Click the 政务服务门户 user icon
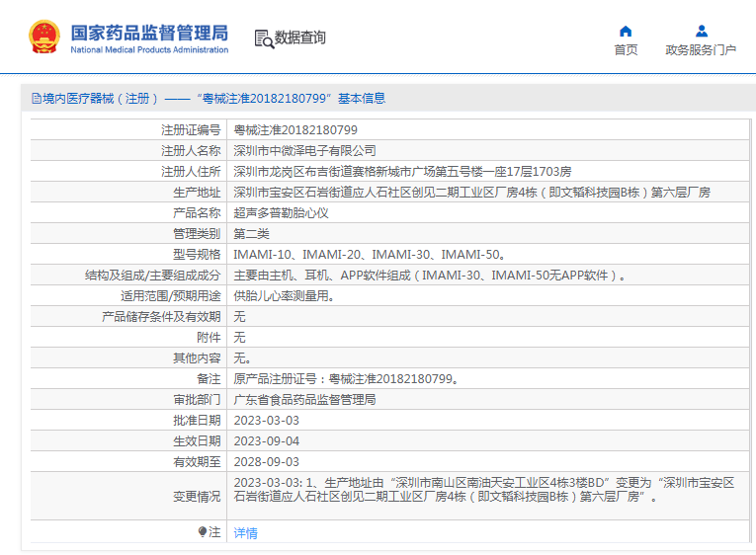The image size is (756, 555). coord(702,32)
